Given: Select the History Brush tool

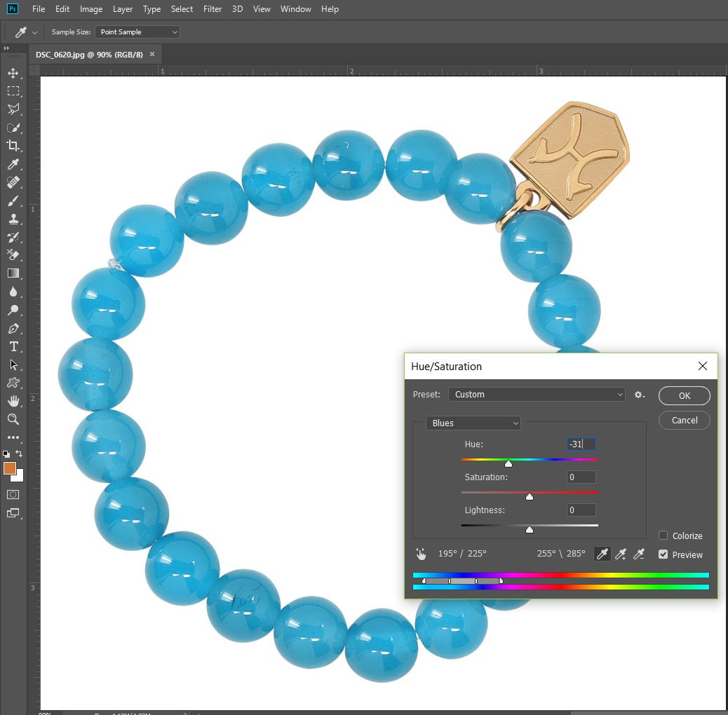Looking at the screenshot, I should pyautogui.click(x=13, y=237).
